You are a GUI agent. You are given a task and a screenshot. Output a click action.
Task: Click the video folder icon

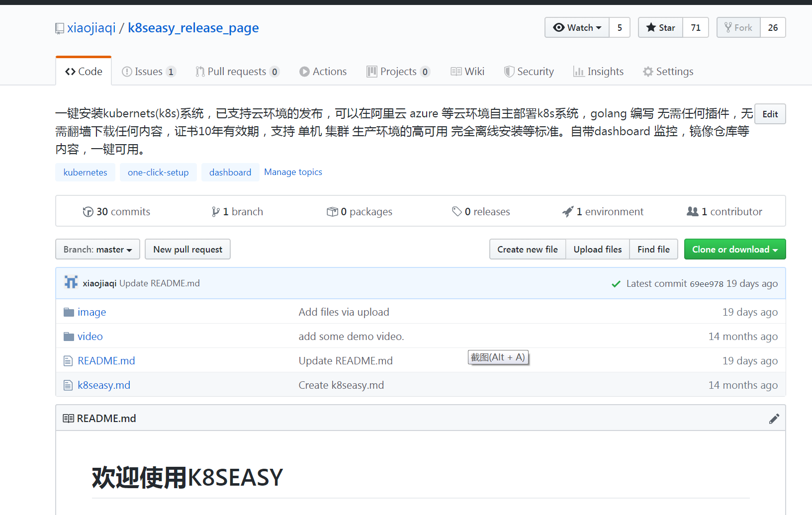(x=69, y=337)
